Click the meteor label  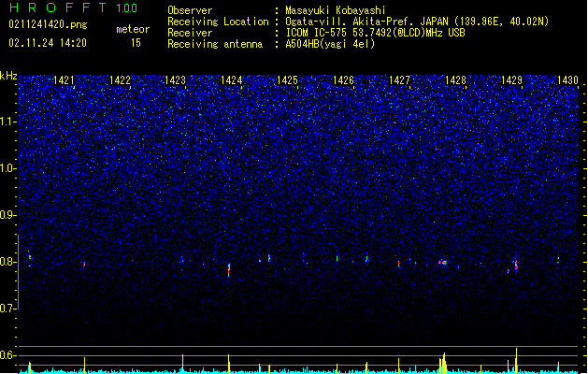coord(133,29)
